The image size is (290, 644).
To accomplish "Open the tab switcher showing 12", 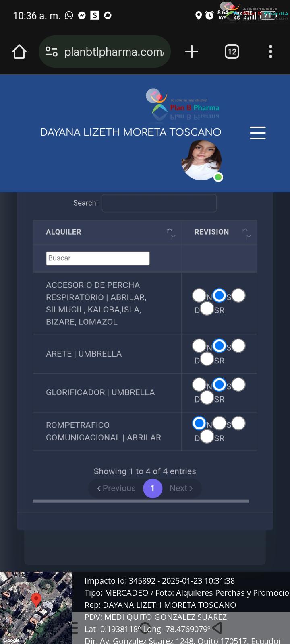I will click(x=232, y=52).
